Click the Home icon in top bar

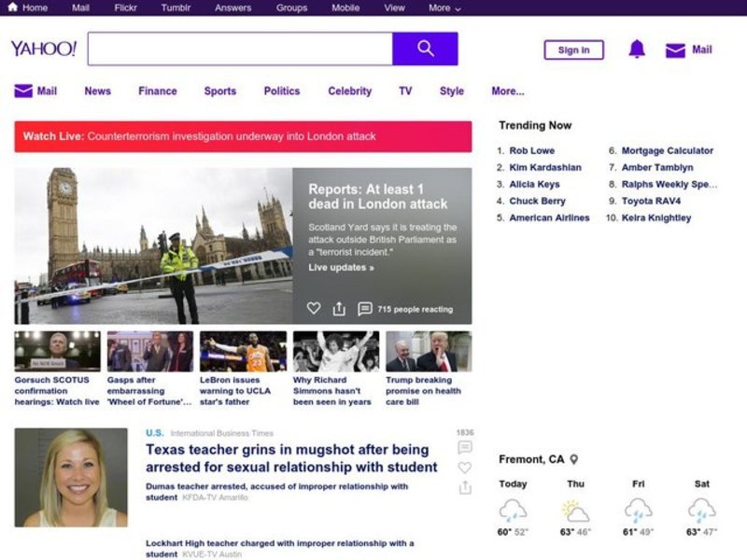click(13, 7)
